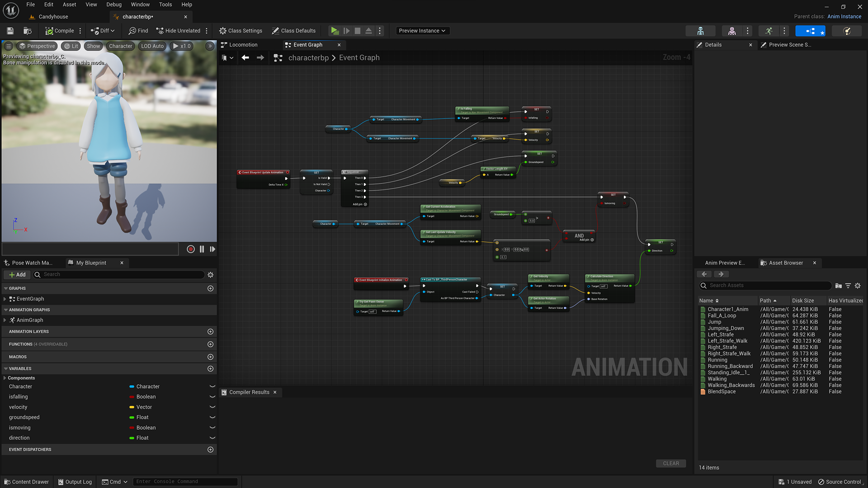Open Class Settings
This screenshot has height=488, width=868.
tap(241, 31)
